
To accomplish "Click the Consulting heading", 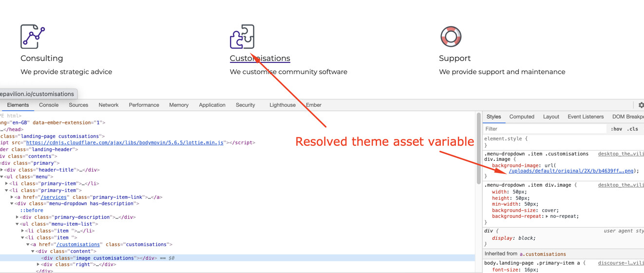I will 42,58.
